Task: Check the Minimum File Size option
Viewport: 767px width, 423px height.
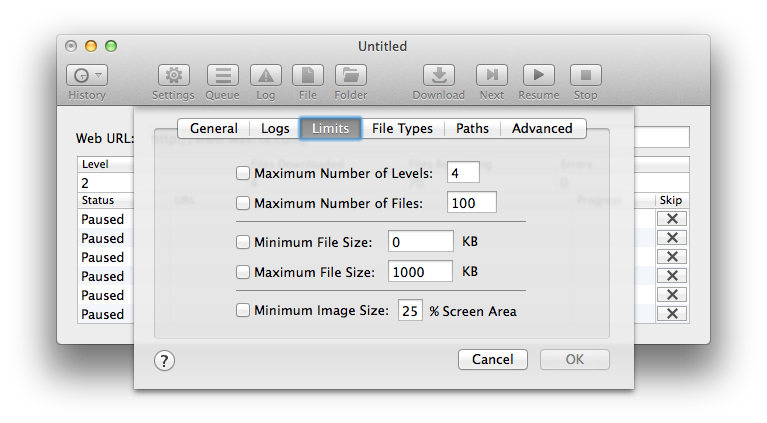Action: (242, 242)
